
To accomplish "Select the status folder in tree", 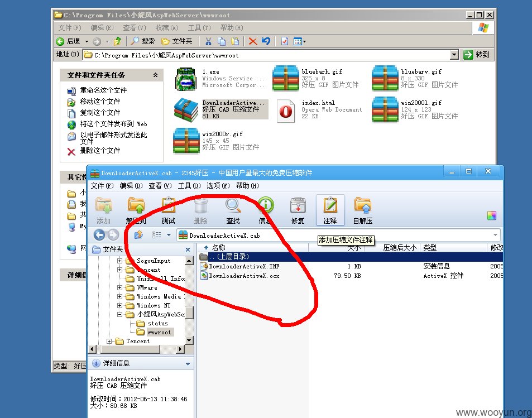I will pos(157,324).
